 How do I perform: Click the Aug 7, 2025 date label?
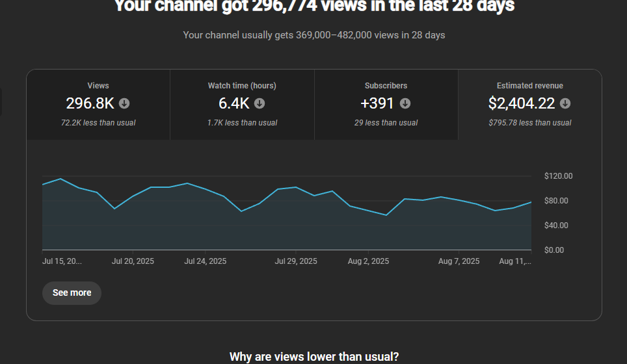459,261
